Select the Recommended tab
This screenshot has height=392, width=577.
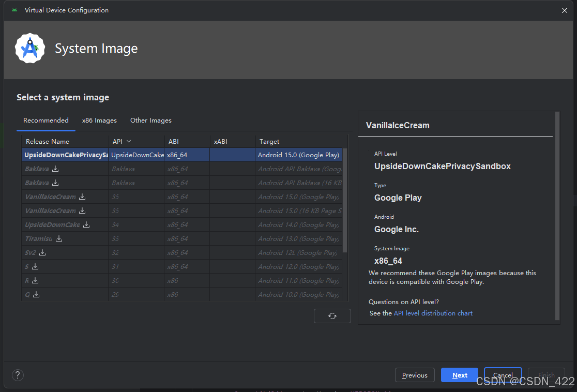pos(46,120)
